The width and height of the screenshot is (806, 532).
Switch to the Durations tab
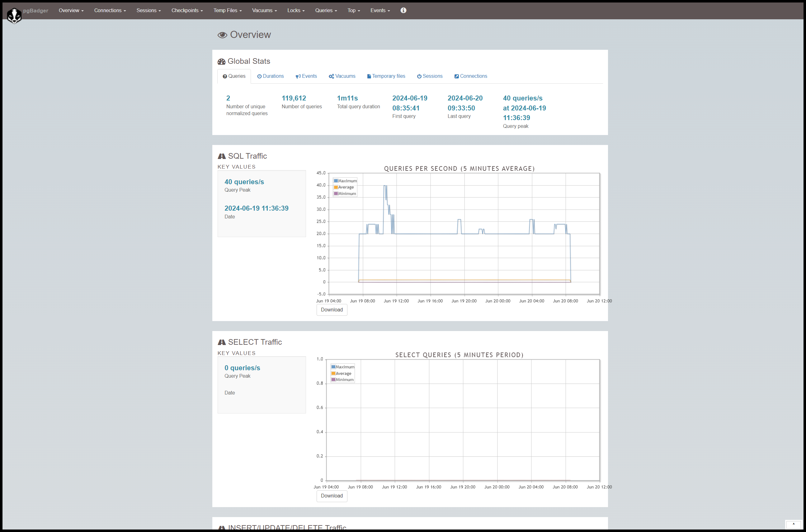[270, 76]
